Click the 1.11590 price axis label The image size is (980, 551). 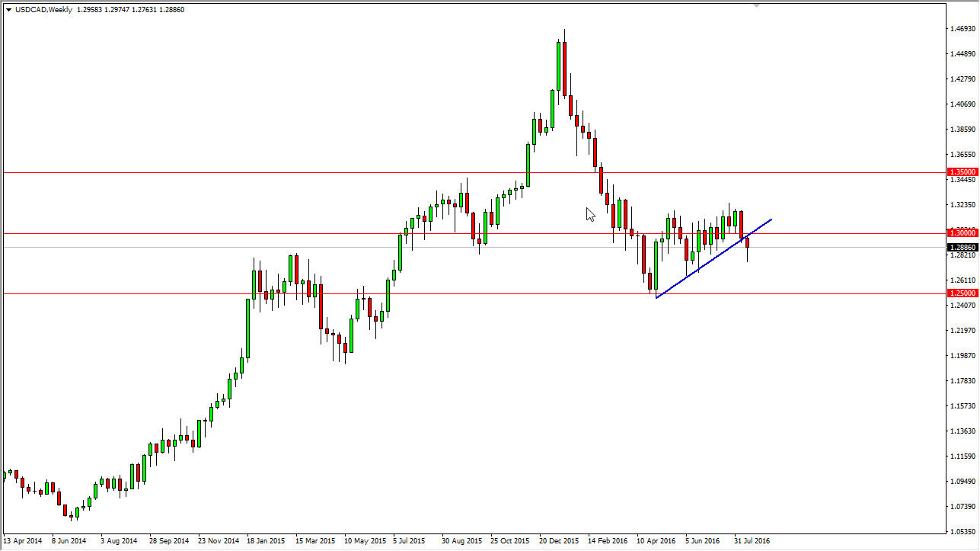963,456
